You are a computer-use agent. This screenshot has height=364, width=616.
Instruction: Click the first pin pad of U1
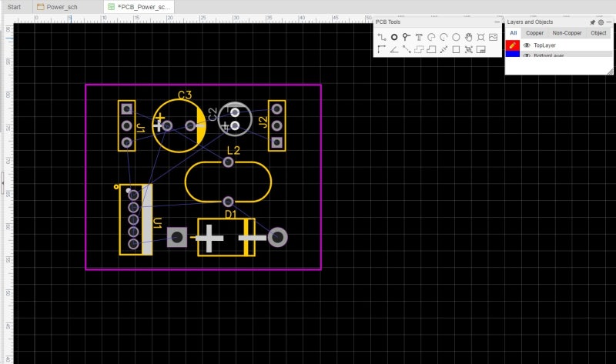tap(133, 195)
